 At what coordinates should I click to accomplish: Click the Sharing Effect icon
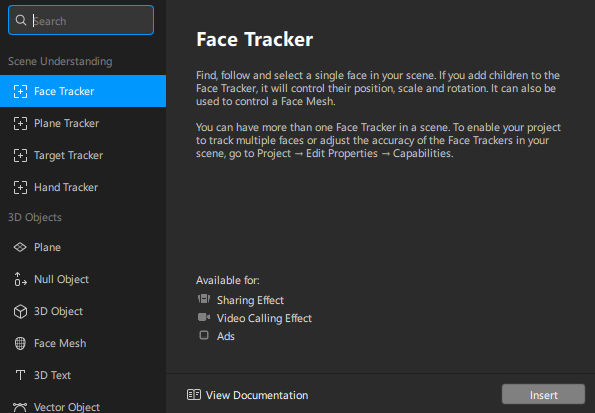(204, 299)
